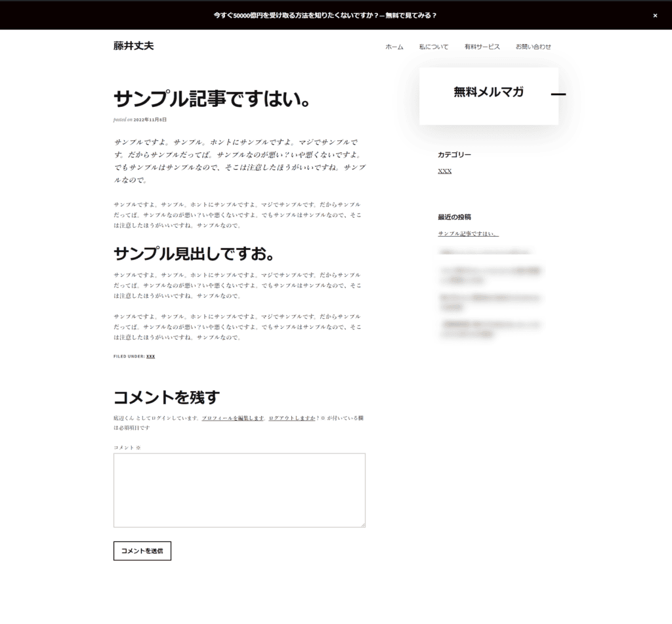Focus the コメント text area
This screenshot has height=624, width=672.
pos(239,490)
